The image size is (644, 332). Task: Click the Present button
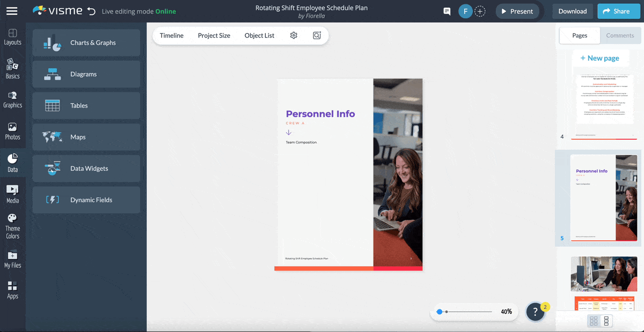click(x=517, y=11)
